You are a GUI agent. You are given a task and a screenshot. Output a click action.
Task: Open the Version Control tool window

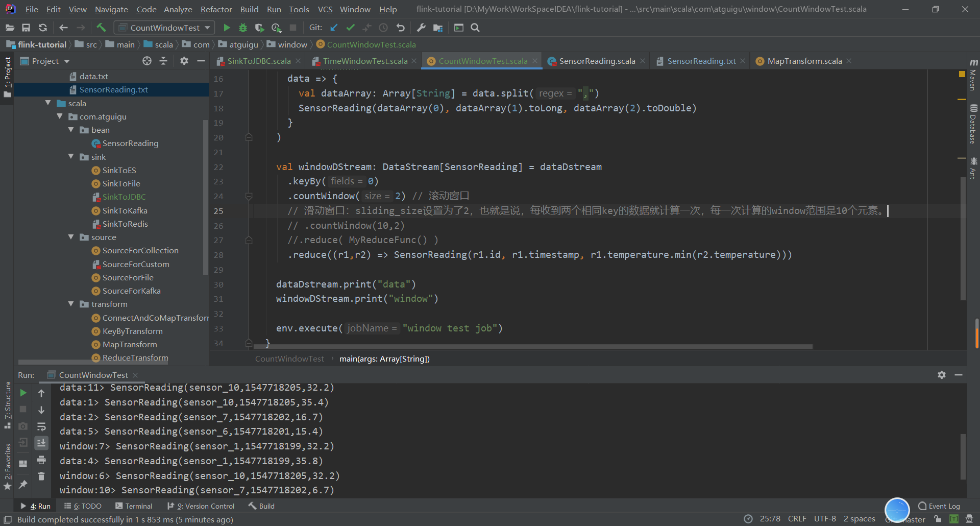coord(201,506)
